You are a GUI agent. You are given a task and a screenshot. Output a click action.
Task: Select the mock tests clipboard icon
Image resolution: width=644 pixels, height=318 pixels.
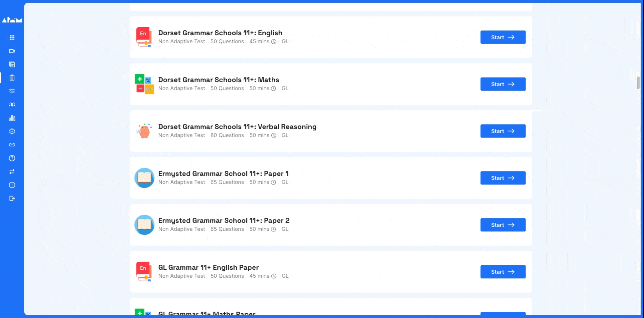coord(12,78)
